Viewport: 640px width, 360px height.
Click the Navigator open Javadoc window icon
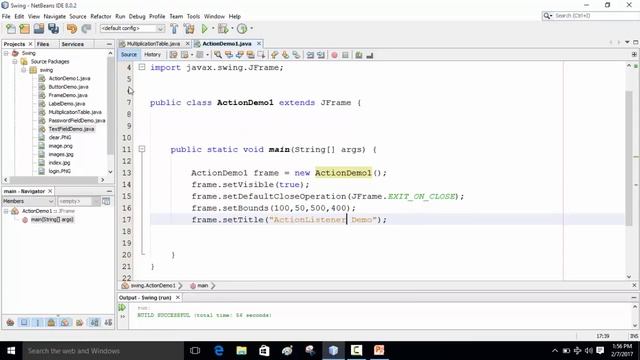(106, 201)
